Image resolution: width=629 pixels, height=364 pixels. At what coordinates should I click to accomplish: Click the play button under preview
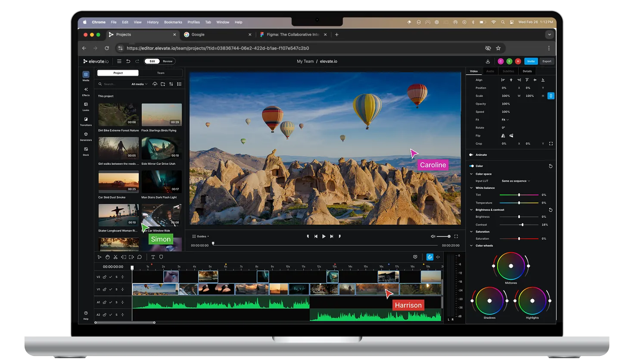pyautogui.click(x=324, y=236)
